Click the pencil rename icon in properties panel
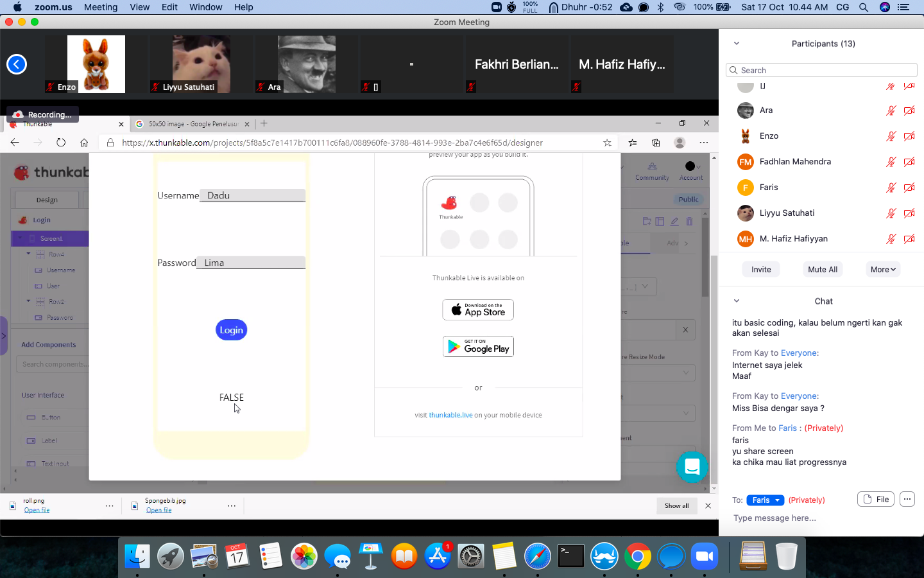This screenshot has height=578, width=924. [674, 221]
